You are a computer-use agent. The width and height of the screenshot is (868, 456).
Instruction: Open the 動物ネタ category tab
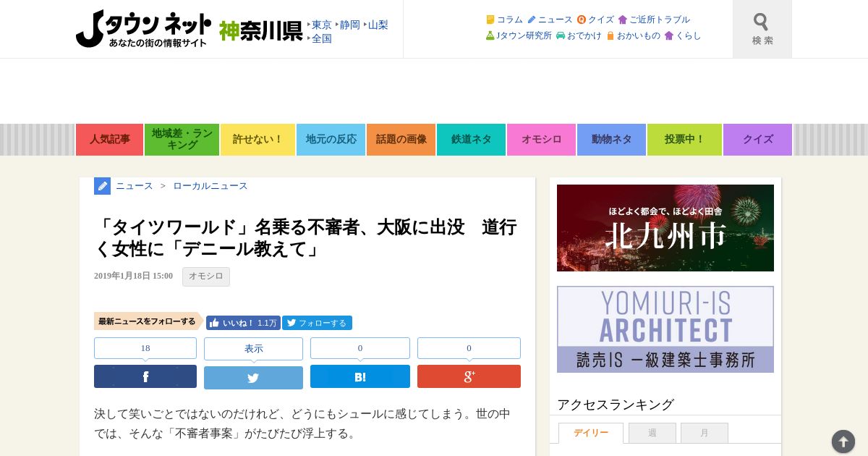(x=611, y=140)
